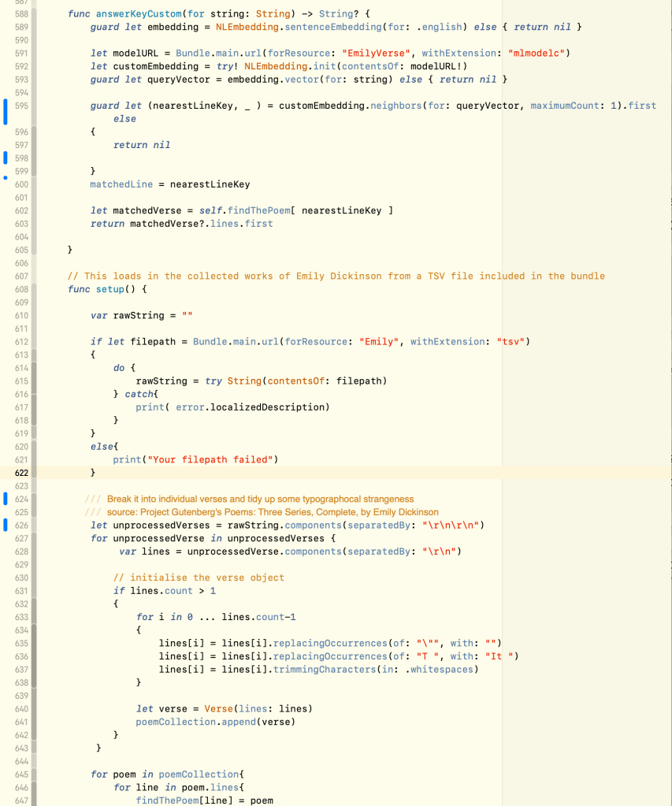Place cursor on matchedLine assignment
The width and height of the screenshot is (672, 806).
coord(121,184)
